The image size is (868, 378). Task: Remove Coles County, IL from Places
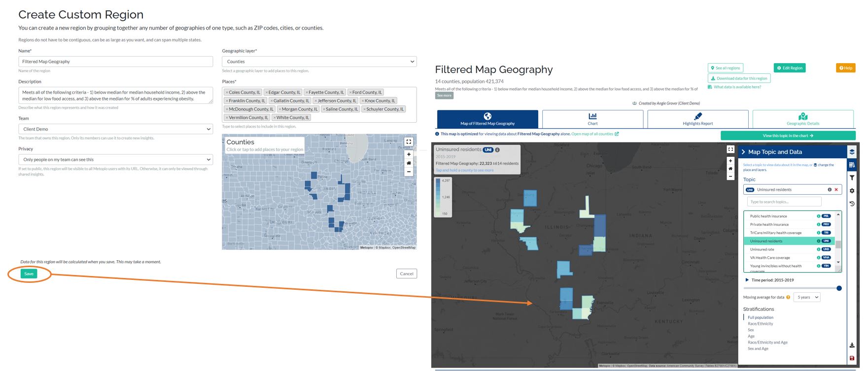(227, 93)
